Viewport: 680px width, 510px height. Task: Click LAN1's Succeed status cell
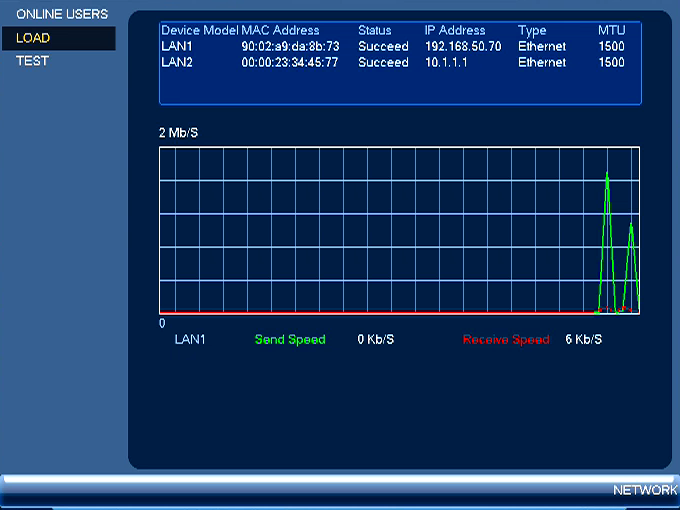coord(383,46)
